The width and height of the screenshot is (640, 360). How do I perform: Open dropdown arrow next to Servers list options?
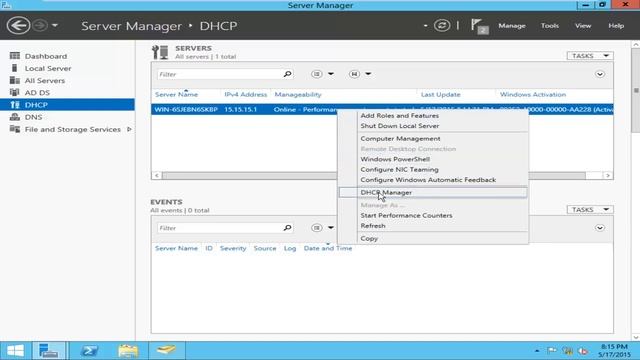[331, 74]
